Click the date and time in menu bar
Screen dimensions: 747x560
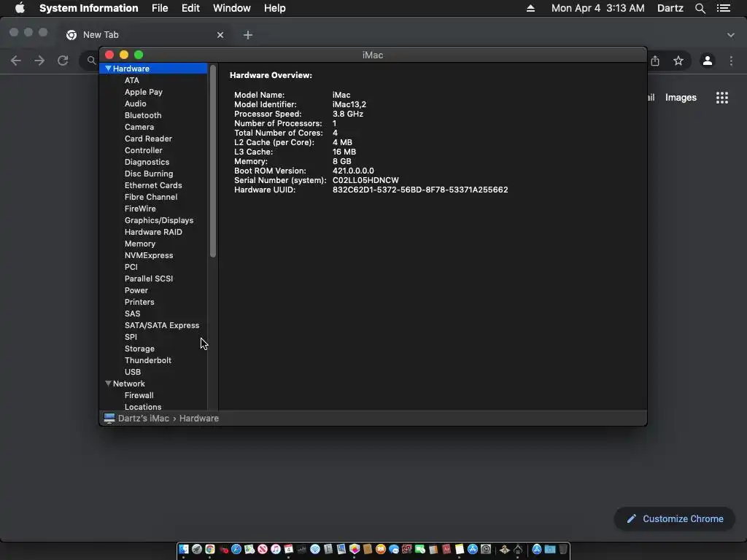(x=598, y=8)
